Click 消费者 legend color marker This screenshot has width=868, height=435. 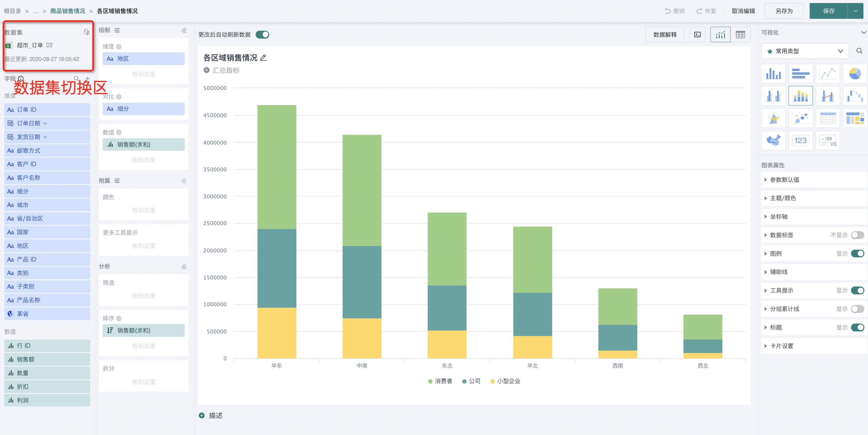[430, 381]
